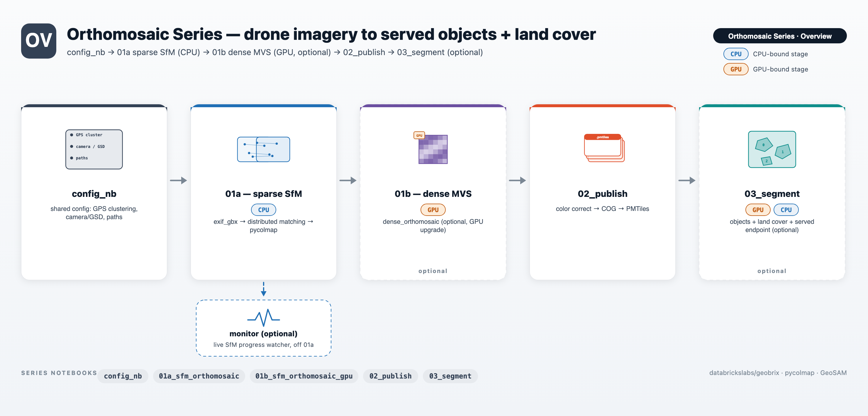Open the config_nb notebook chip
868x416 pixels.
pos(123,376)
